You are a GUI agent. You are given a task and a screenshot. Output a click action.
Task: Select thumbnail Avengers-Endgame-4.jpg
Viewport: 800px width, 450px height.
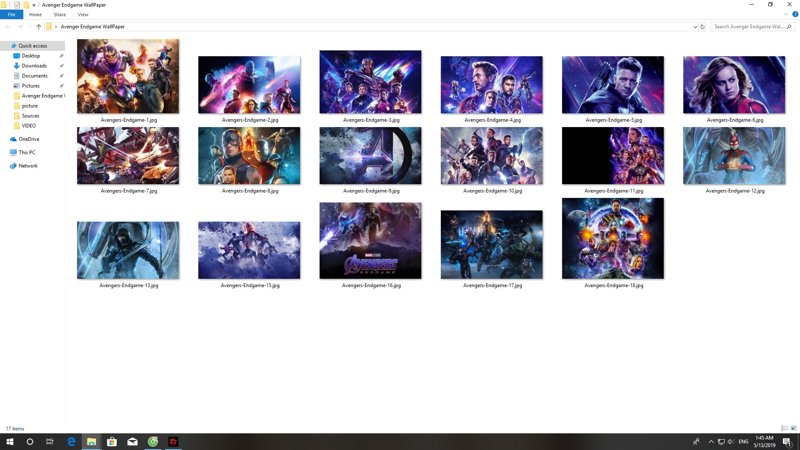tap(492, 85)
